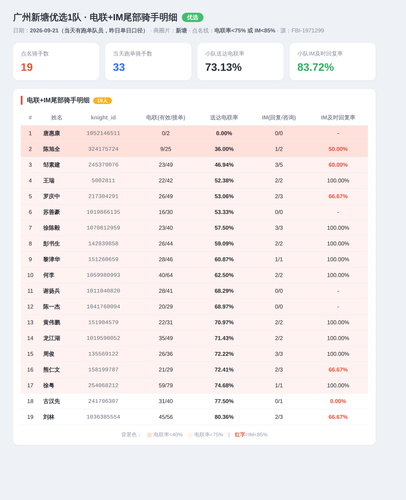Click the 53.33% delivery call rate cell
The image size is (406, 500).
point(224,212)
